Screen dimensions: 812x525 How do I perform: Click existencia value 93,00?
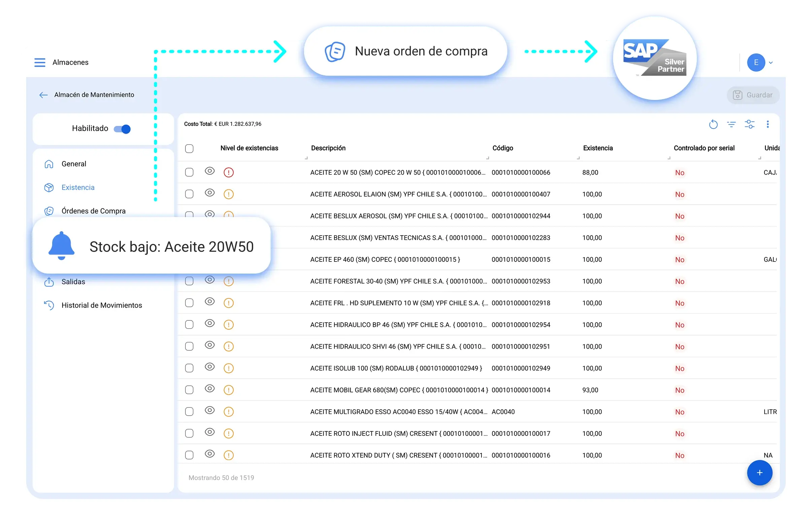(x=590, y=390)
